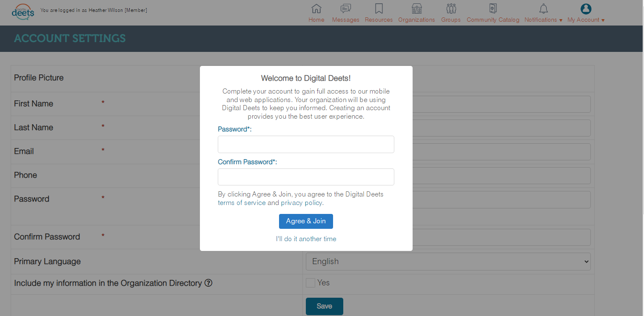The height and width of the screenshot is (316, 644).
Task: Click the Organizations building icon
Action: 417,9
